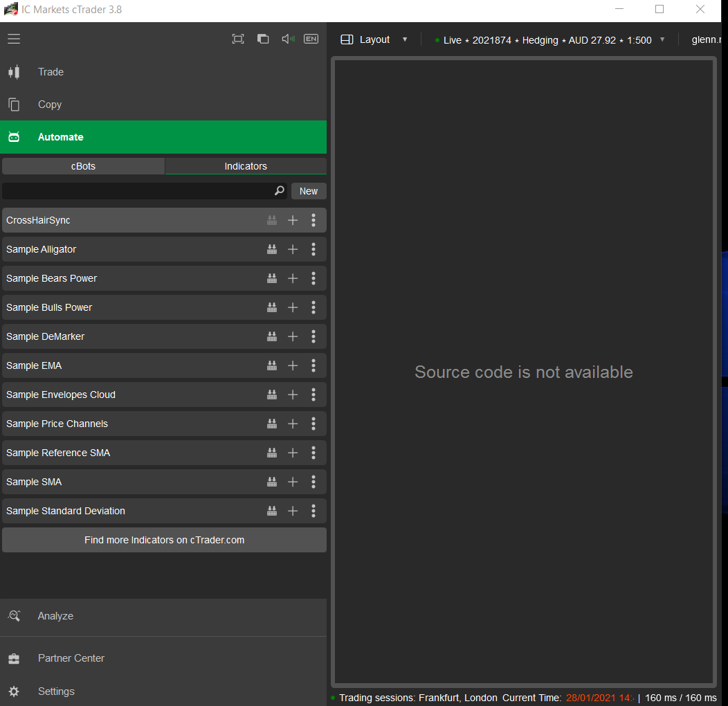Viewport: 728px width, 706px height.
Task: Open Sample Price Channels options menu
Action: [313, 424]
